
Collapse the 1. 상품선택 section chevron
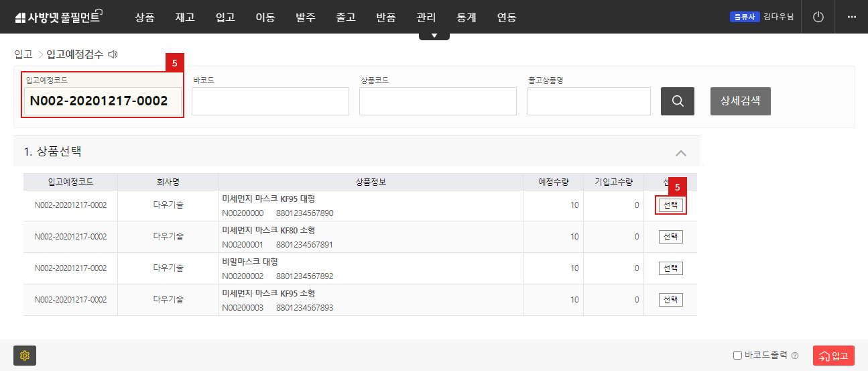(x=681, y=153)
